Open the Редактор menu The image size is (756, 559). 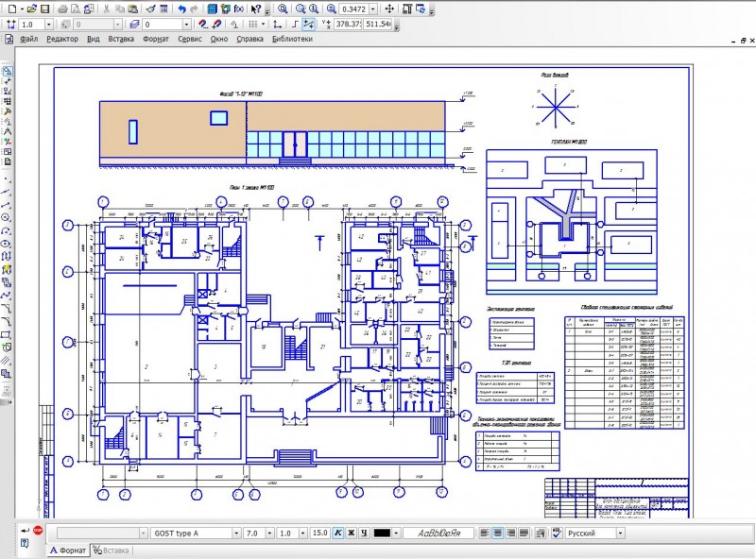pos(62,39)
